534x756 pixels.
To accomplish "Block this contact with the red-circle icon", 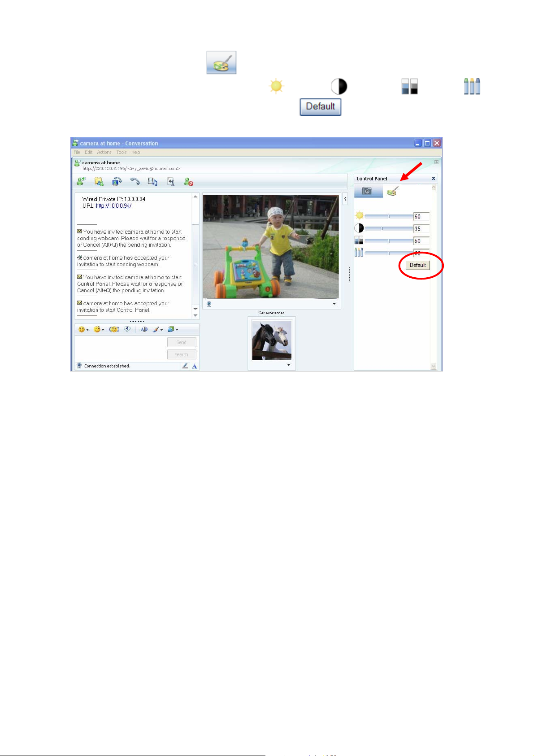I will (189, 181).
